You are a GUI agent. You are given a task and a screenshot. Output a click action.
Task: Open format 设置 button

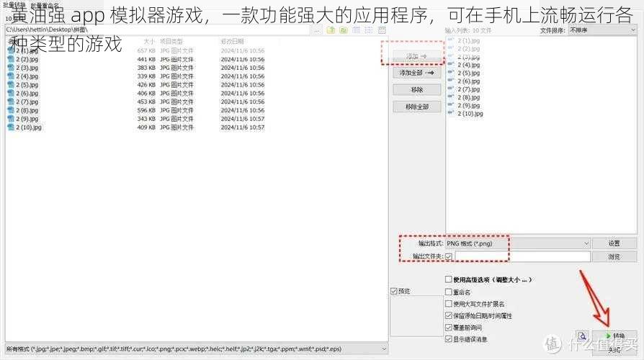[614, 243]
